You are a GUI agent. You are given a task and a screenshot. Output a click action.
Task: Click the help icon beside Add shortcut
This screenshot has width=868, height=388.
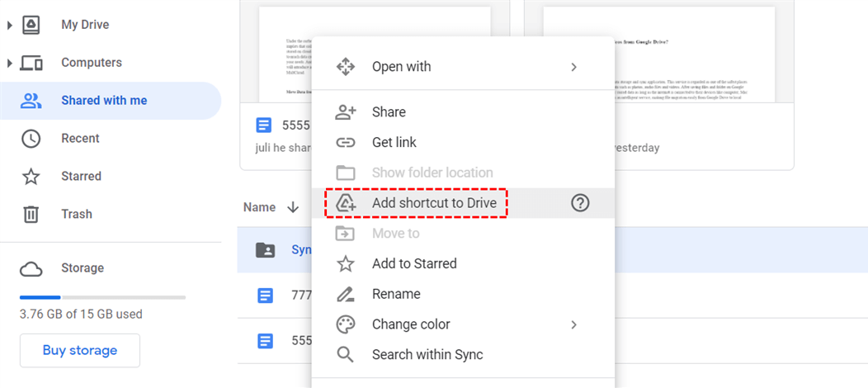[580, 203]
